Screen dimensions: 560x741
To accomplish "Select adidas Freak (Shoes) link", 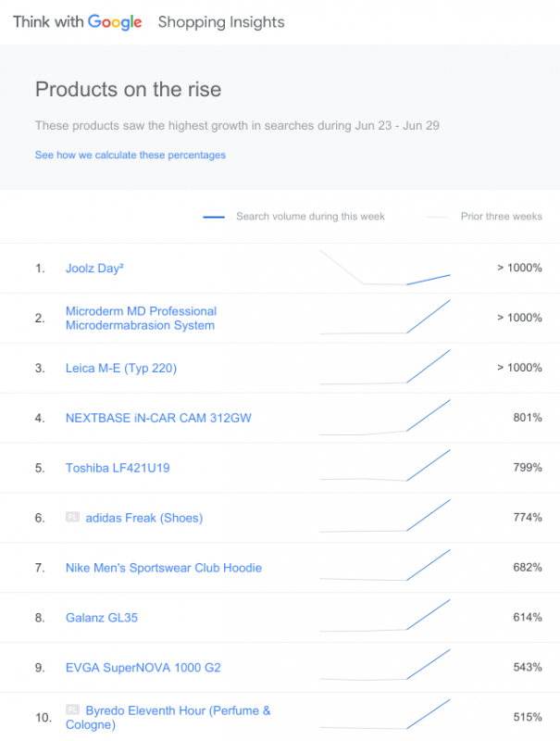I will pyautogui.click(x=143, y=518).
